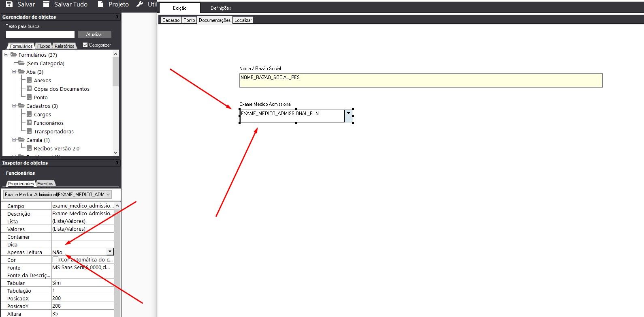Switch to the Definições tab

coord(221,8)
